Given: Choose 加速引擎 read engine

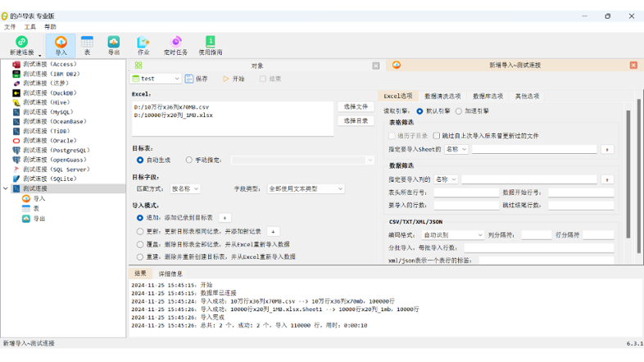Looking at the screenshot, I should click(459, 111).
